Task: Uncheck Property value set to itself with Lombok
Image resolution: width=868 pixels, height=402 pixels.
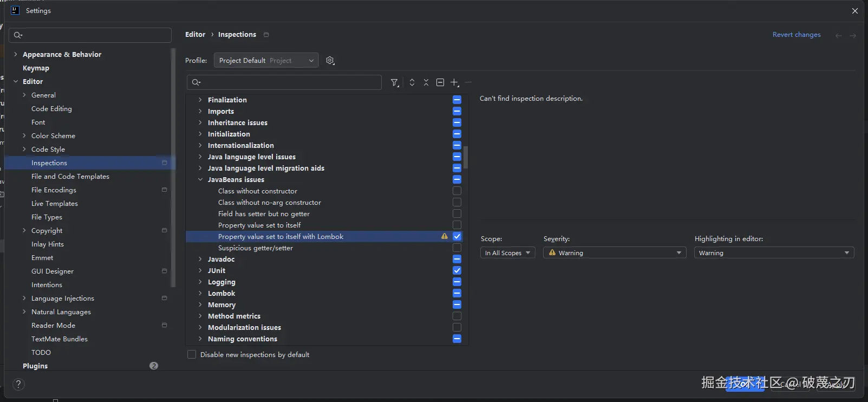Action: [457, 236]
